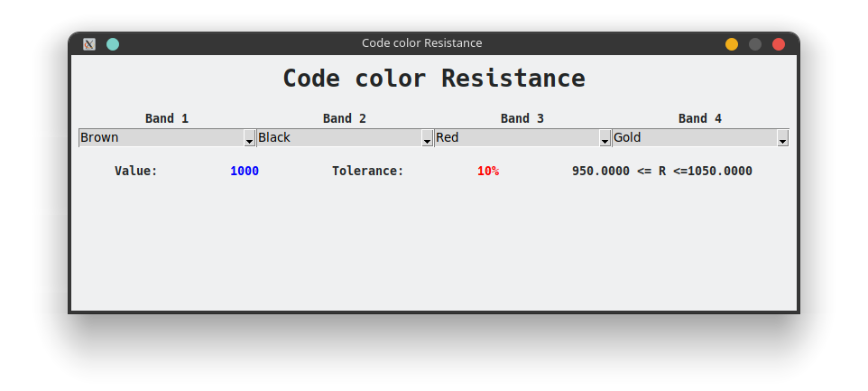
Task: Expand the Band 2 dropdown arrow
Action: point(427,138)
